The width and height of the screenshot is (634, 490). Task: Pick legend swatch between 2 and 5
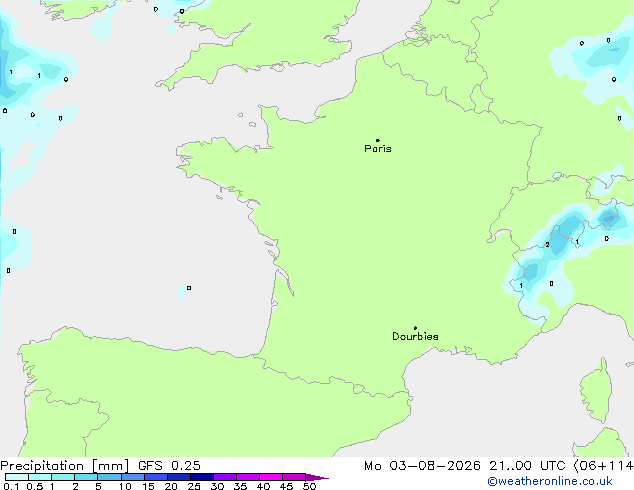pyautogui.click(x=86, y=477)
